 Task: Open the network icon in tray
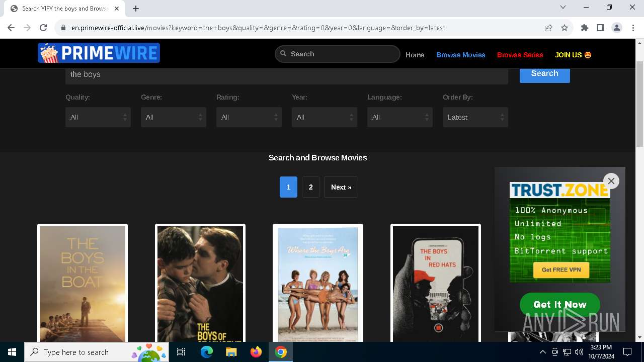[567, 352]
